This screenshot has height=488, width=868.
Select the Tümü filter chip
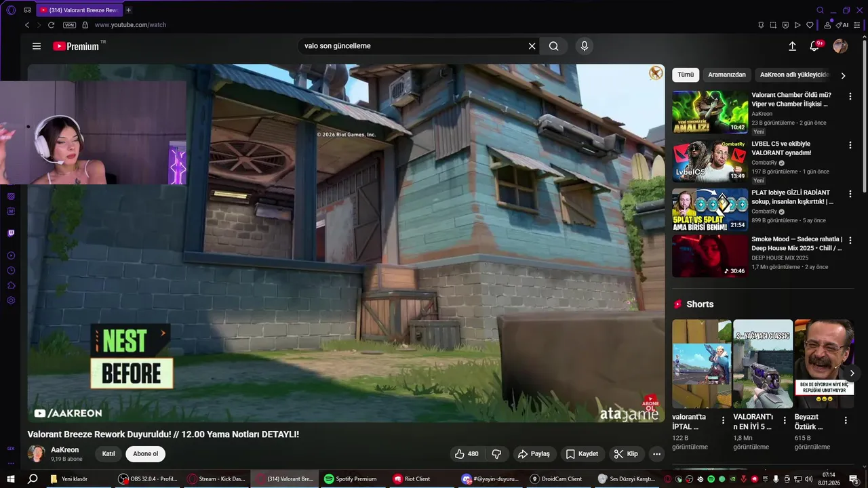pos(686,75)
